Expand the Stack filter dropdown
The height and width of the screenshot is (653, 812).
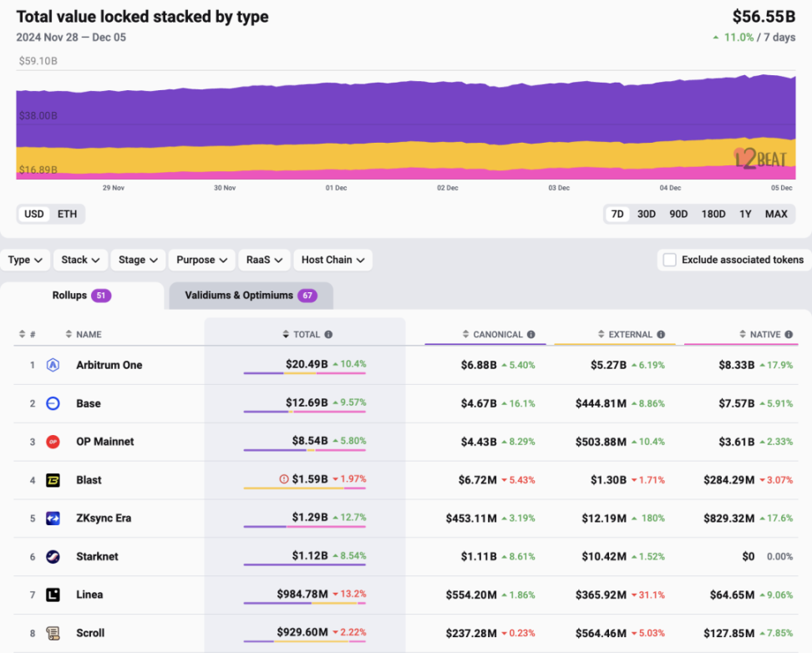(x=81, y=260)
